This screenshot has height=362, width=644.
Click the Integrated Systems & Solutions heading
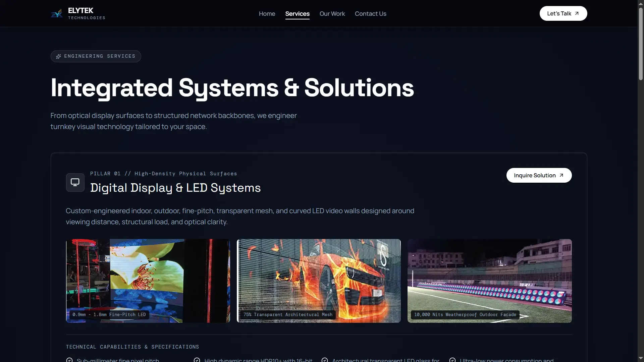(232, 88)
